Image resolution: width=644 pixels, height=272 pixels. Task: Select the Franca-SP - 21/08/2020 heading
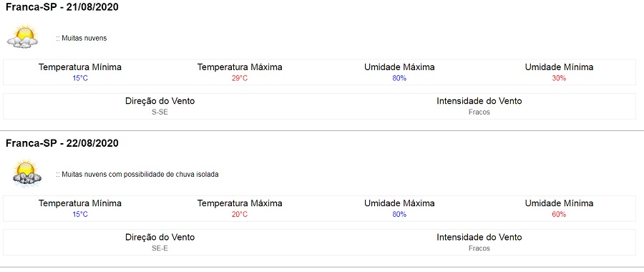[x=62, y=7]
